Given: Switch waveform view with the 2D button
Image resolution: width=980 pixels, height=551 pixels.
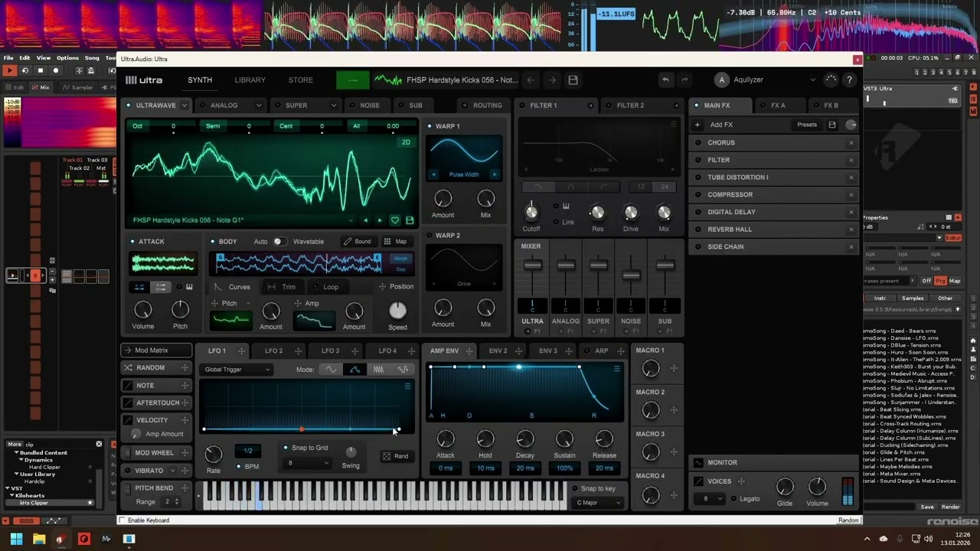Looking at the screenshot, I should click(406, 142).
